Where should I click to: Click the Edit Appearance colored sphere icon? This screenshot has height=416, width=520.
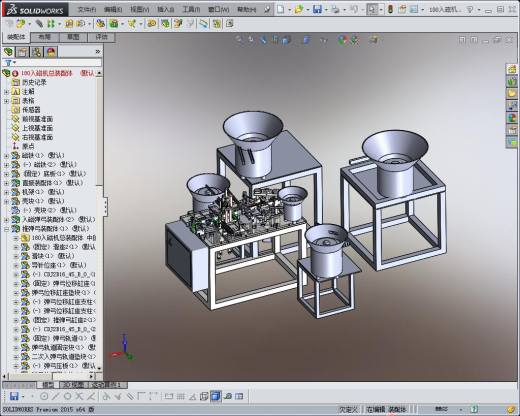coord(343,40)
